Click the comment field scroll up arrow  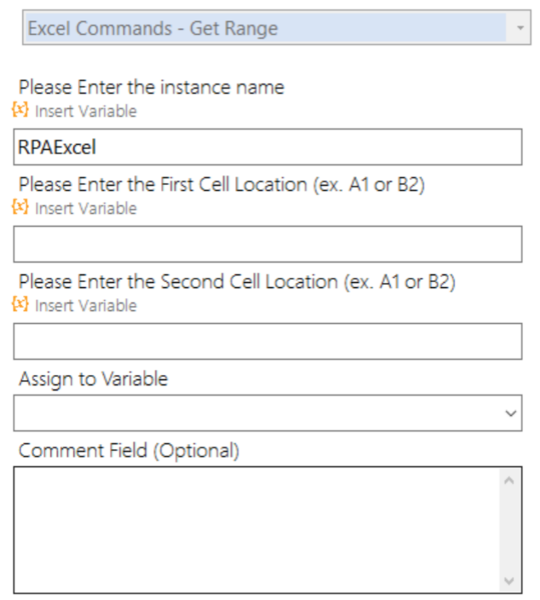509,480
